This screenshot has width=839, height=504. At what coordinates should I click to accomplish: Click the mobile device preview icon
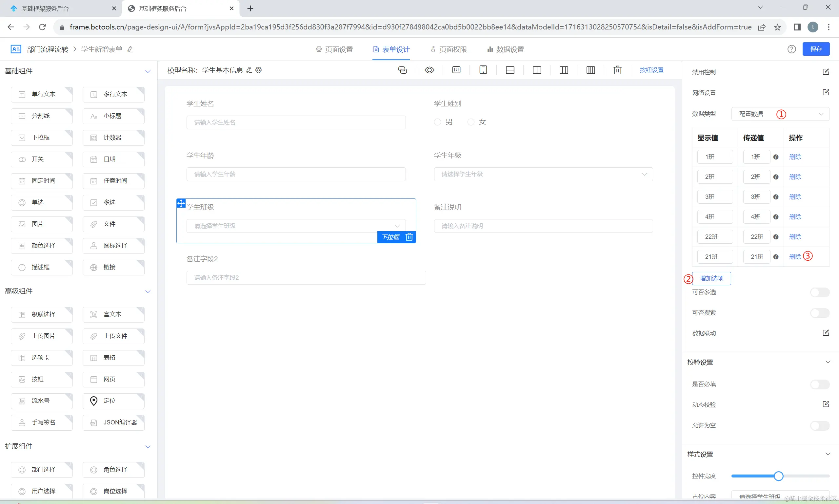(x=483, y=70)
